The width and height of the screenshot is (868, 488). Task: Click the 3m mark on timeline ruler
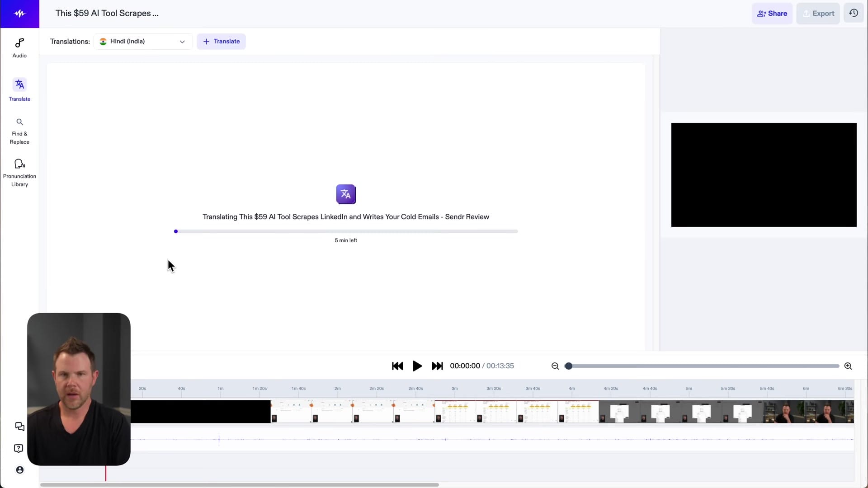[x=455, y=389]
